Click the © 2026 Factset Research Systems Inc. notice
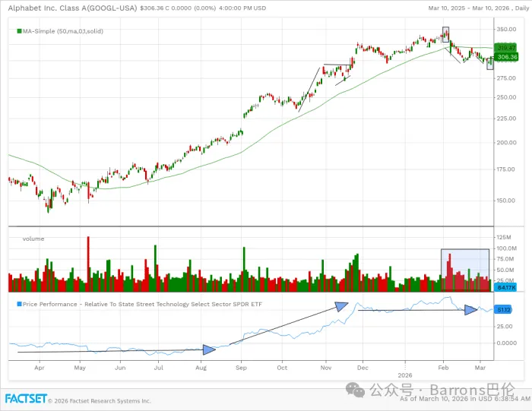 point(100,401)
